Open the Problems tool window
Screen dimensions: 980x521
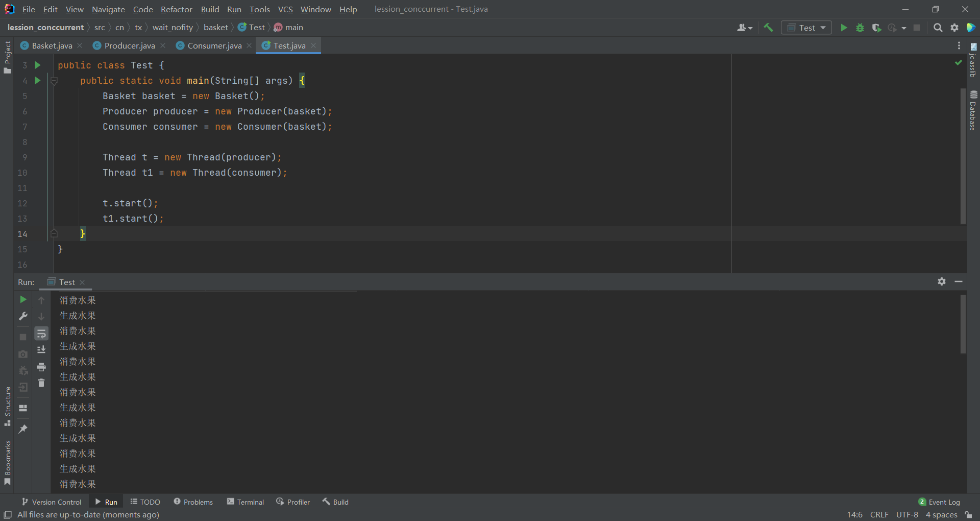coord(193,502)
